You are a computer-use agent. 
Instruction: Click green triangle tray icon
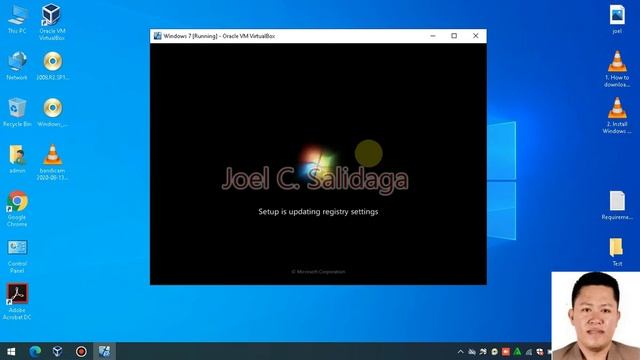pyautogui.click(x=517, y=351)
